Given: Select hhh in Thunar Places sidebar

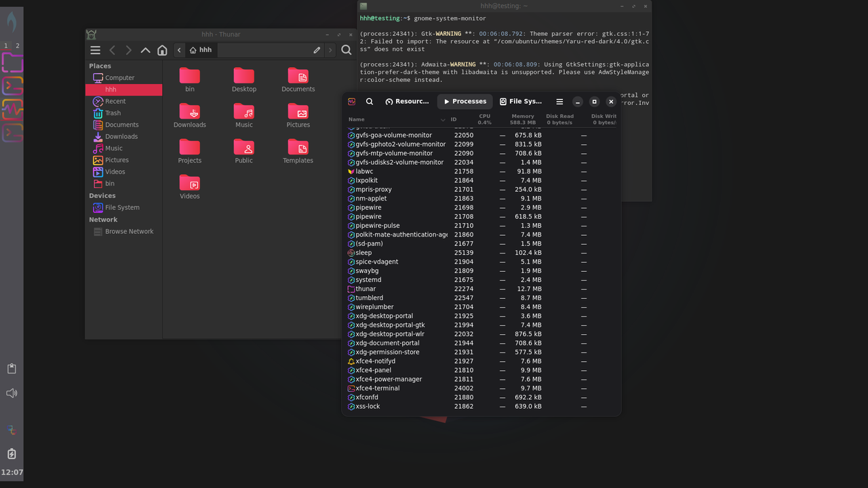Looking at the screenshot, I should pos(123,89).
